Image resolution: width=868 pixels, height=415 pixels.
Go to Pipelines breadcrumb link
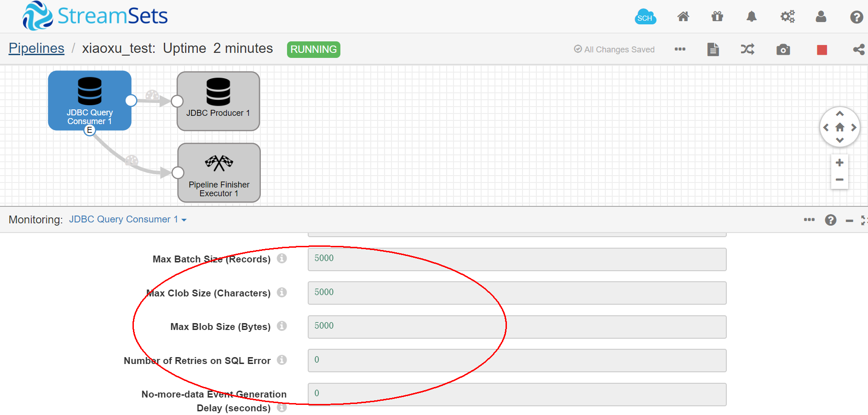click(x=36, y=48)
